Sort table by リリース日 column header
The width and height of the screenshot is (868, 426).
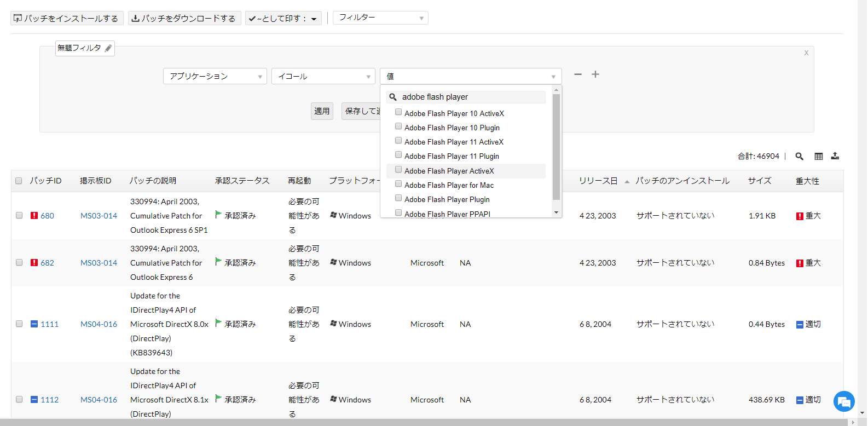point(598,181)
